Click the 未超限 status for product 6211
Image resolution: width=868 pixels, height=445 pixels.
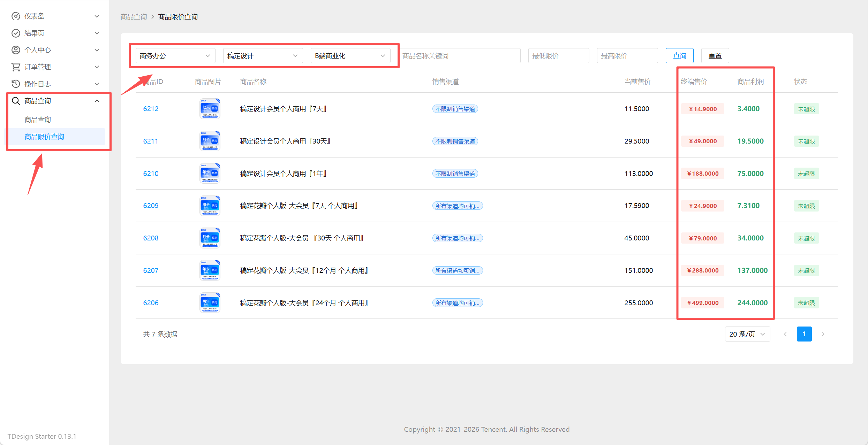[x=806, y=141]
